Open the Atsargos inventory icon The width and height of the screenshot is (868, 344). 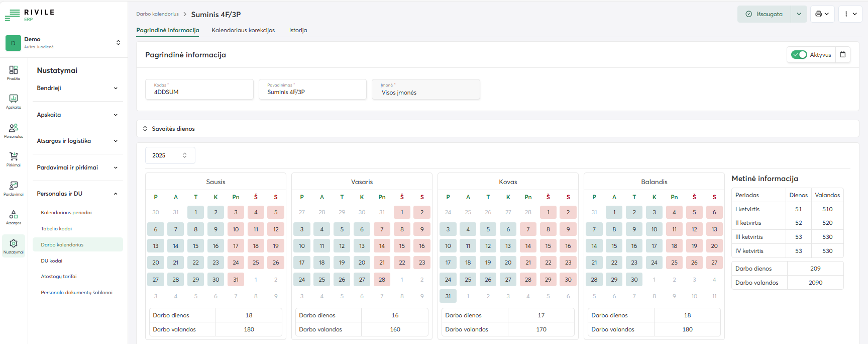[x=14, y=217]
